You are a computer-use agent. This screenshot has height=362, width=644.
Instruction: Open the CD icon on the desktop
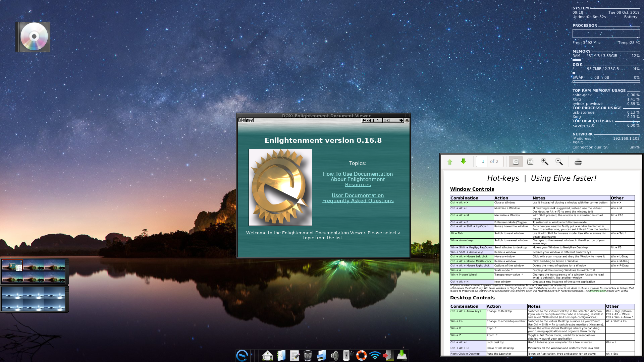(x=33, y=37)
